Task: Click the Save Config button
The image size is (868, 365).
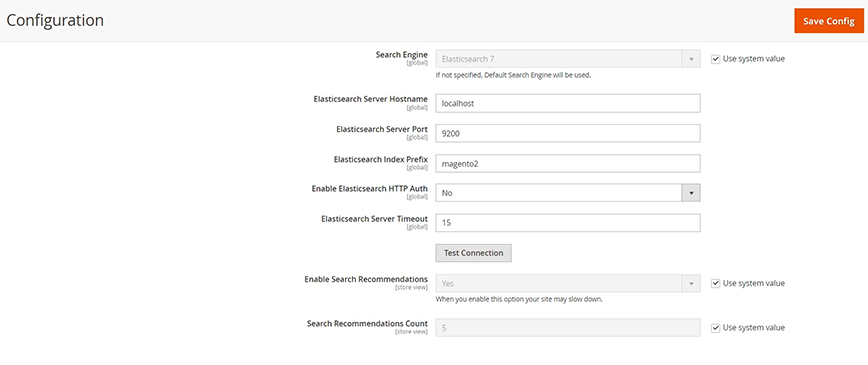Action: (x=829, y=21)
